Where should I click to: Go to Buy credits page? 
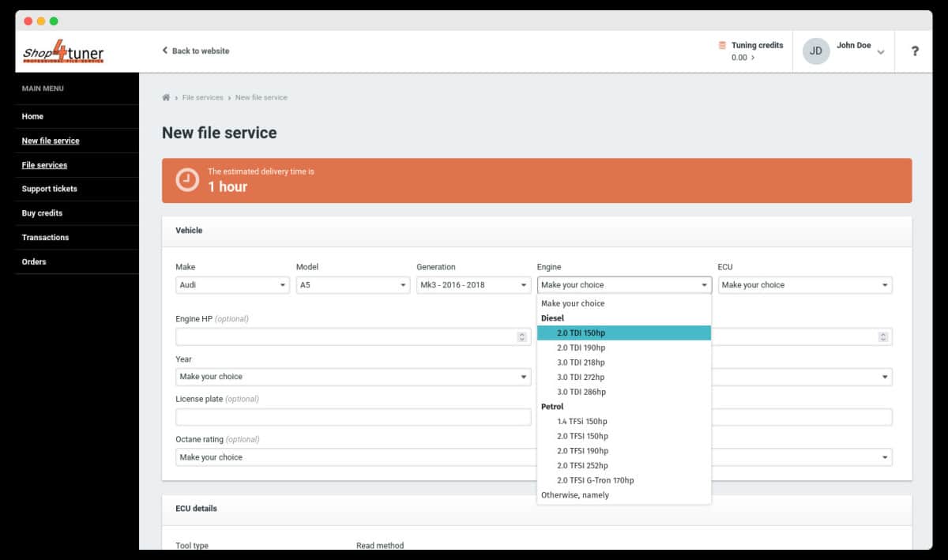pos(42,213)
